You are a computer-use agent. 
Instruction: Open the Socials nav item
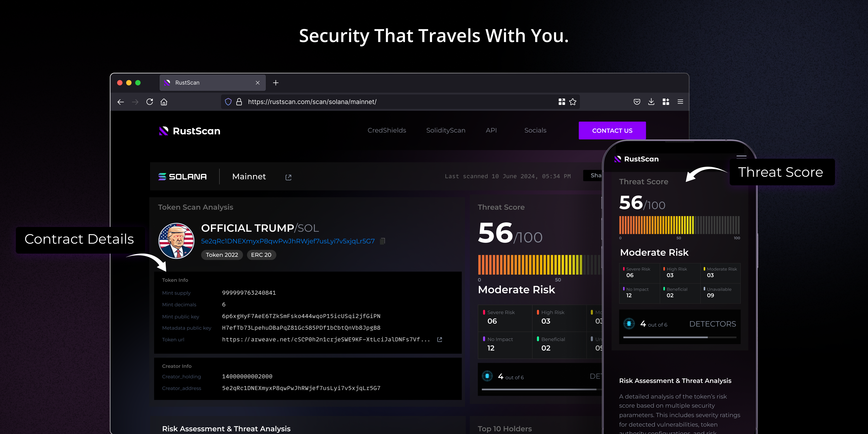pyautogui.click(x=535, y=130)
